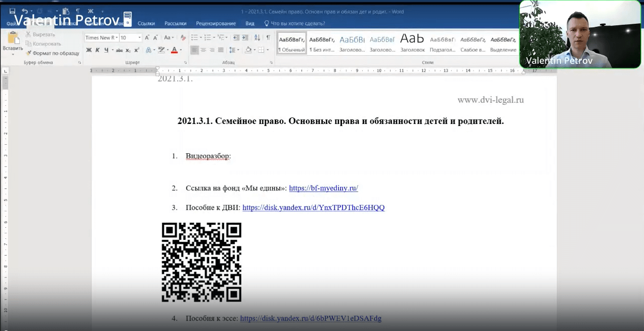Open line spacing options
The width and height of the screenshot is (644, 331).
pyautogui.click(x=234, y=50)
